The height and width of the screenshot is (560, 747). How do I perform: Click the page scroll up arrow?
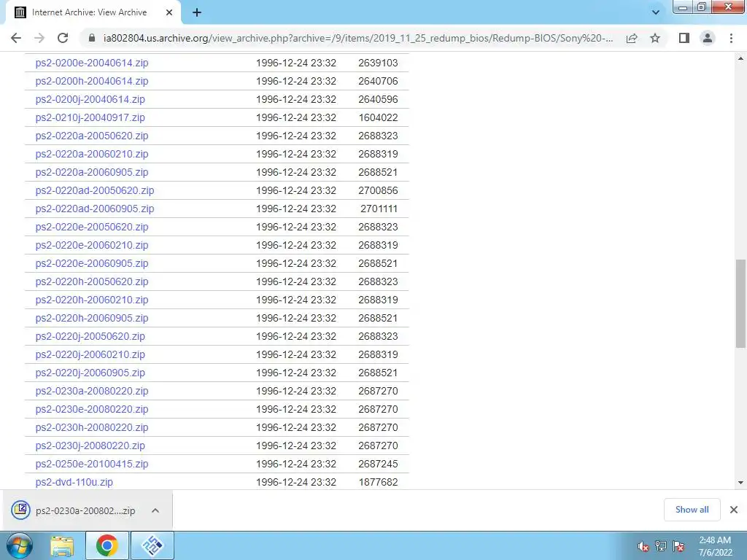[740, 58]
